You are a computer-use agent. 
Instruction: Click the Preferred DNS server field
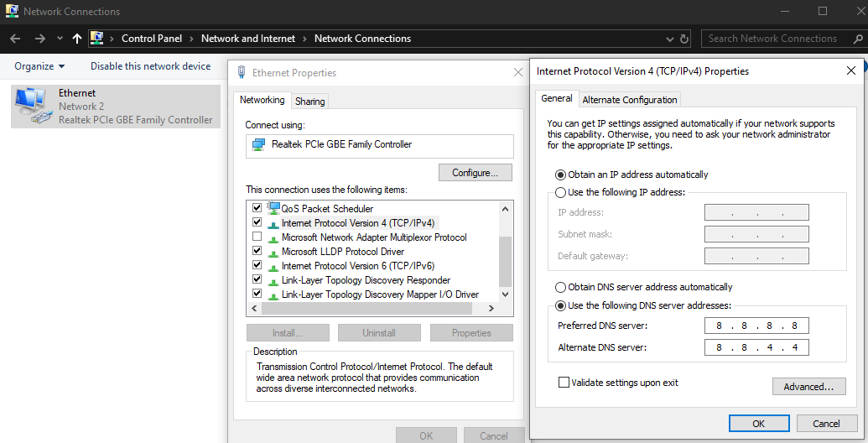(756, 326)
